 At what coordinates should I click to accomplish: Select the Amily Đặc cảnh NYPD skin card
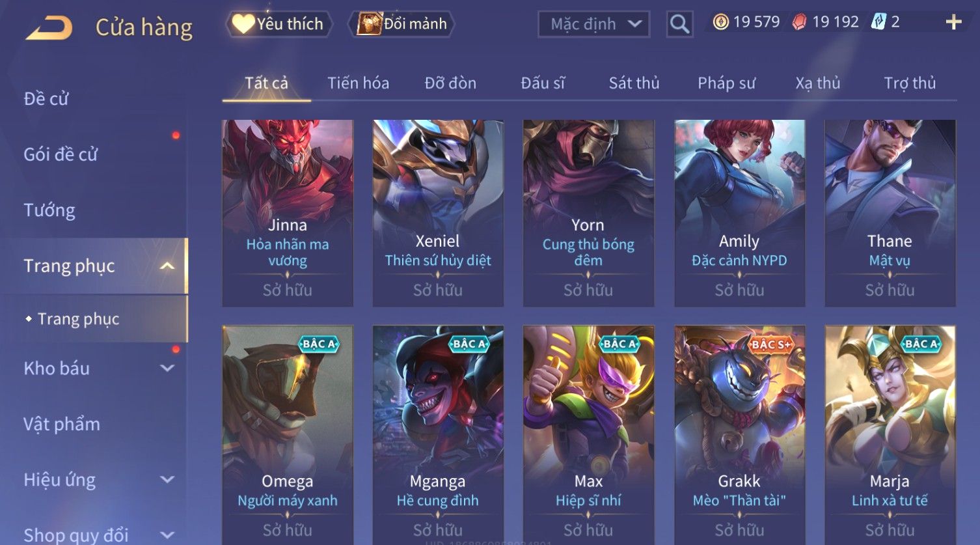click(739, 213)
